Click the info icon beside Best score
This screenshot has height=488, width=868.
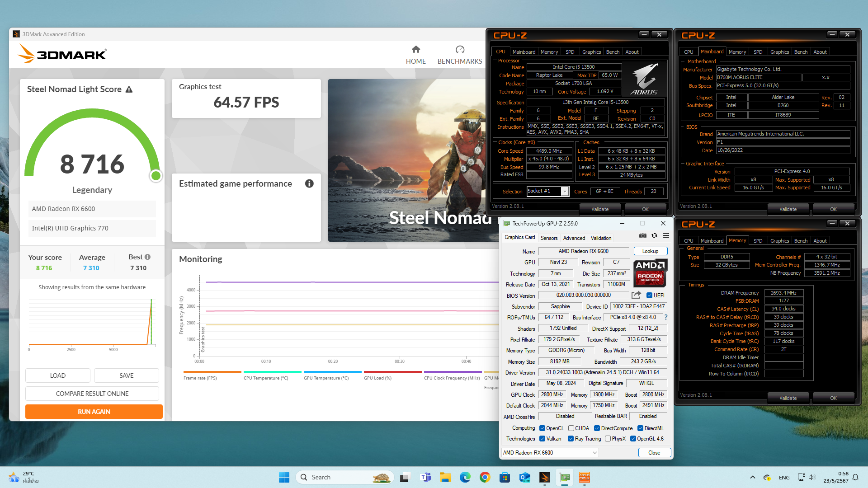(x=147, y=257)
